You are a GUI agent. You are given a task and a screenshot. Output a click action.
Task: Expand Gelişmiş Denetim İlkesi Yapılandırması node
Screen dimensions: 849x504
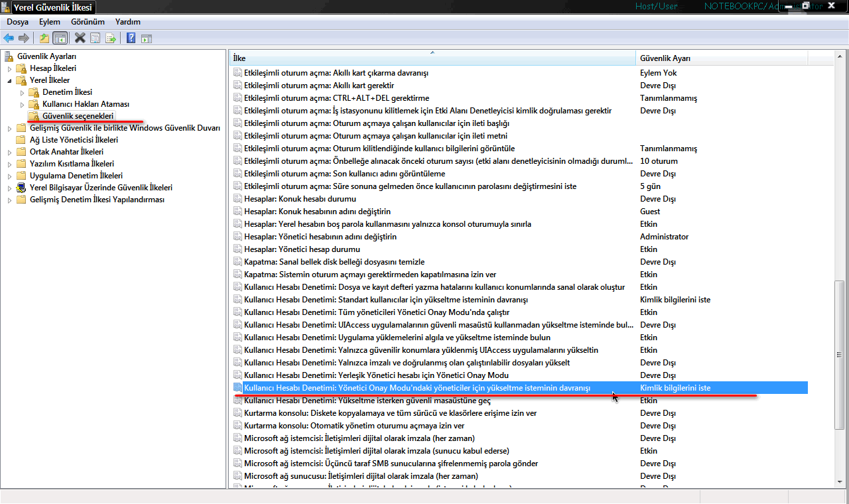pyautogui.click(x=9, y=200)
